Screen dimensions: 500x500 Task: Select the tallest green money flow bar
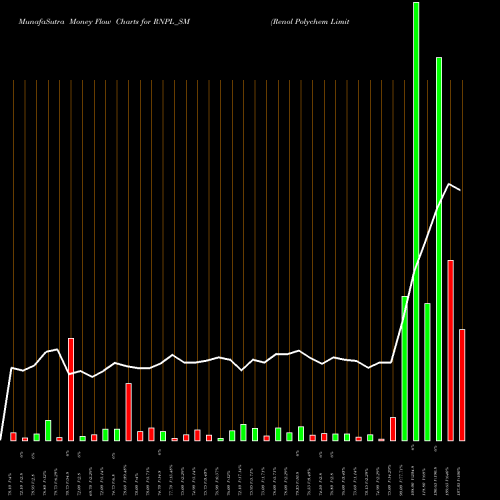416,221
